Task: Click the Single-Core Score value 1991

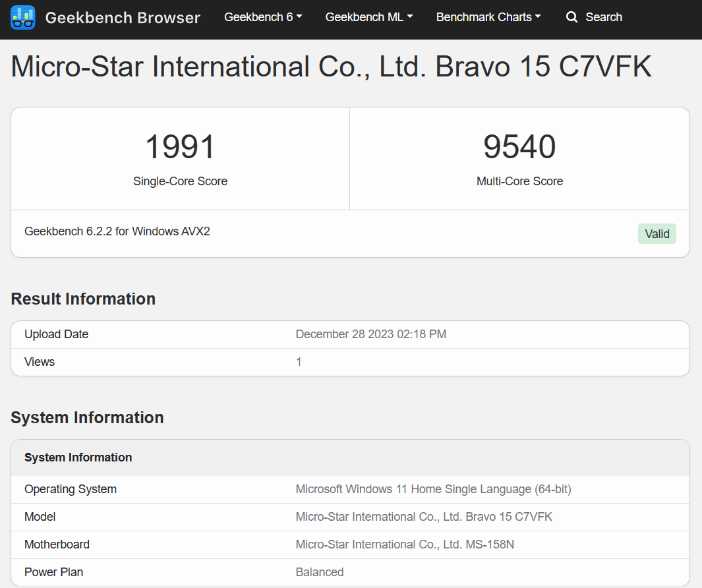Action: click(x=180, y=146)
